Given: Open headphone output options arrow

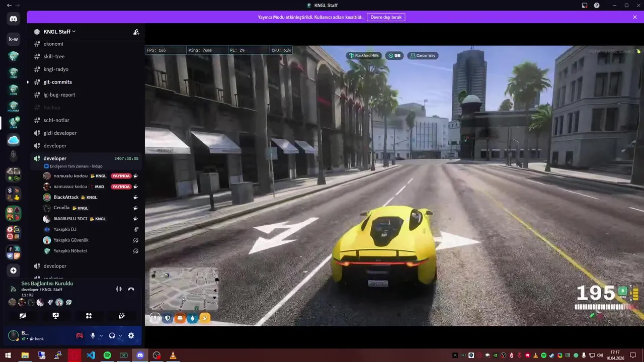Looking at the screenshot, I should tap(120, 335).
